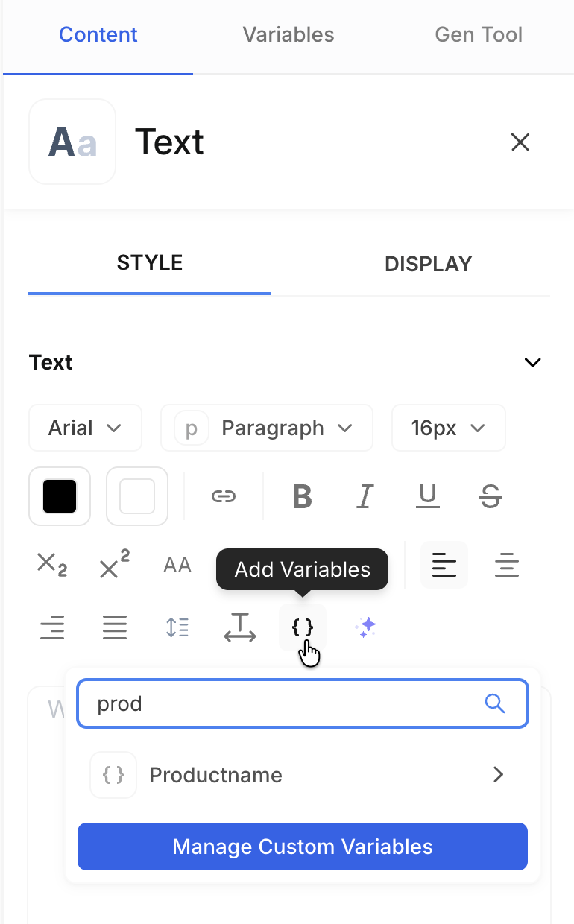574x924 pixels.
Task: Apply subscript formatting
Action: pos(51,565)
